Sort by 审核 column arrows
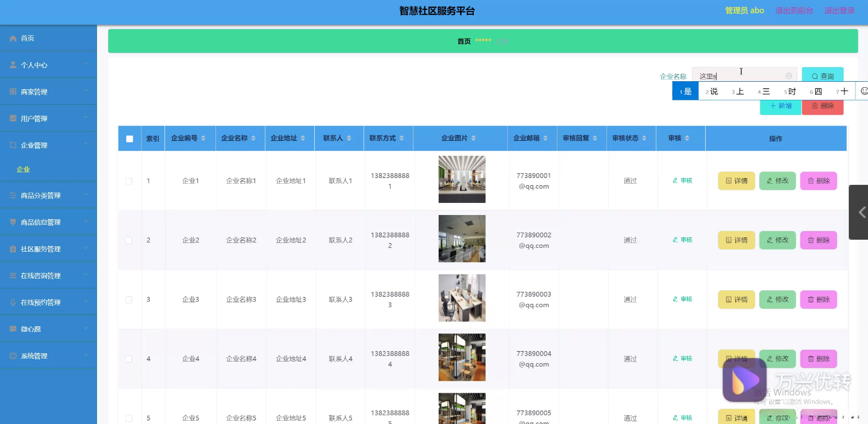Screen dimensions: 868x424 pyautogui.click(x=687, y=138)
